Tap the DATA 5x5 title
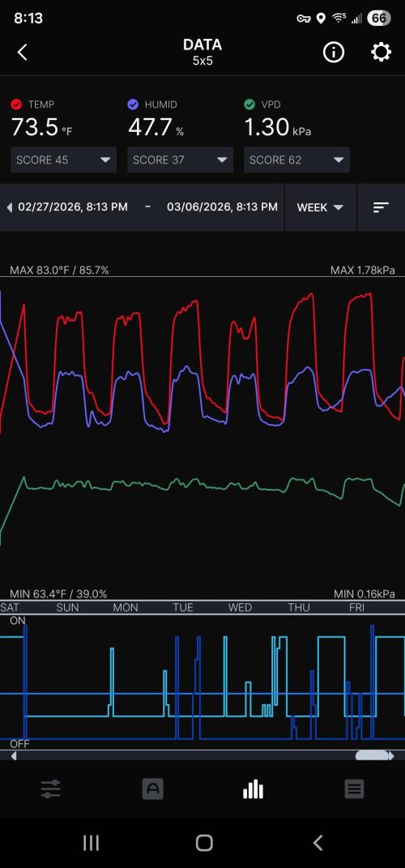 tap(202, 52)
